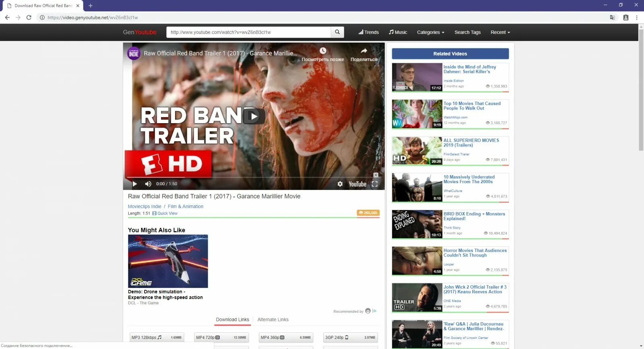This screenshot has width=644, height=349.
Task: Switch to the Download Links tab
Action: 232,320
